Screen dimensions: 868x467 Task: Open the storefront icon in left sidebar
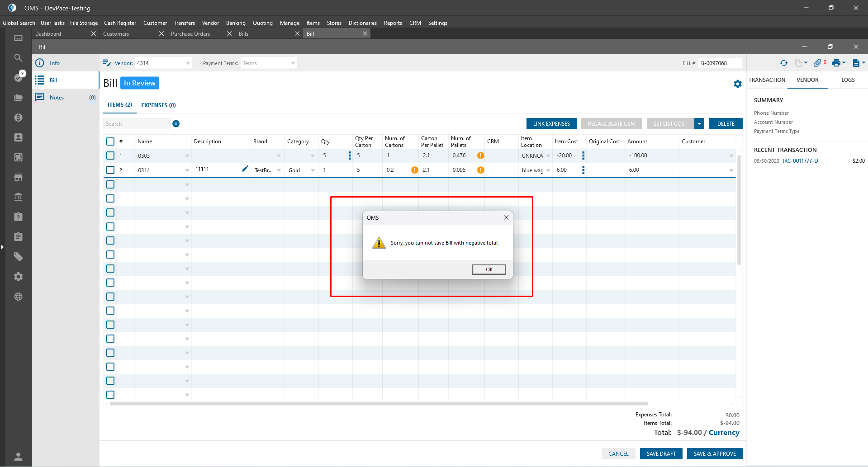pyautogui.click(x=18, y=177)
